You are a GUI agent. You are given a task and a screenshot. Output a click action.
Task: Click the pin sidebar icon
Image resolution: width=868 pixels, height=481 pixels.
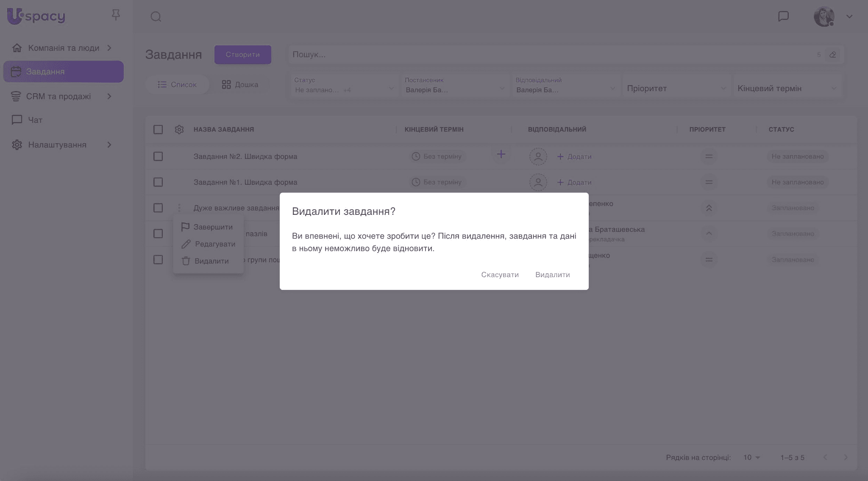point(116,15)
